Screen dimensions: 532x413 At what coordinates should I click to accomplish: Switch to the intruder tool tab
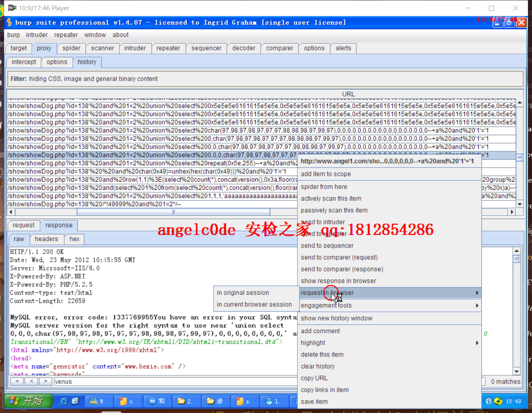135,48
